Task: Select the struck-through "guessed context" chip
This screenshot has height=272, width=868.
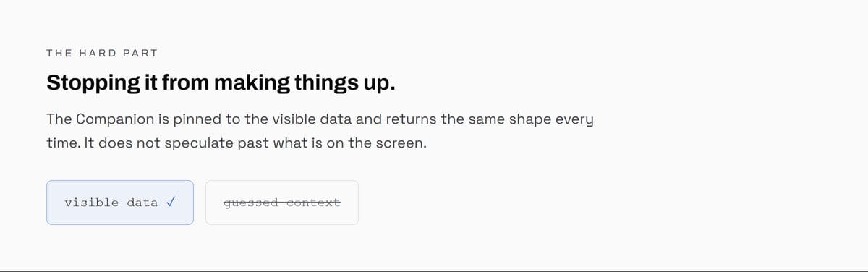Action: [x=282, y=203]
